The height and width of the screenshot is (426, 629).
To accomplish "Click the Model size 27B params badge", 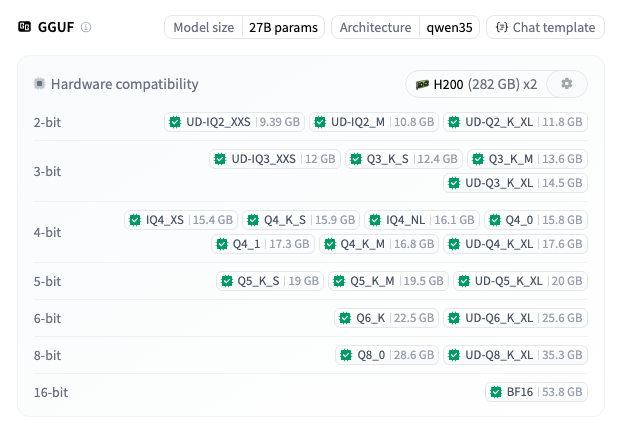I will click(x=244, y=27).
